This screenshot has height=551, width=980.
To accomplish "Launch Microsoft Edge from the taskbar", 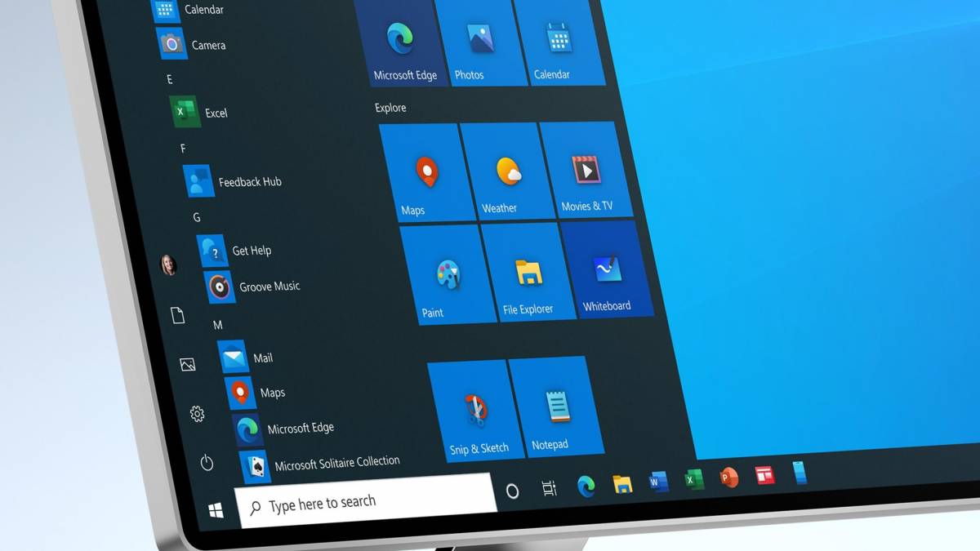I will (586, 486).
